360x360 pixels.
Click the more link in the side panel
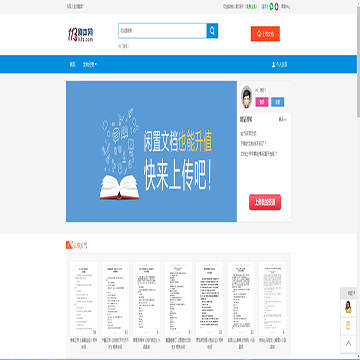point(283,120)
